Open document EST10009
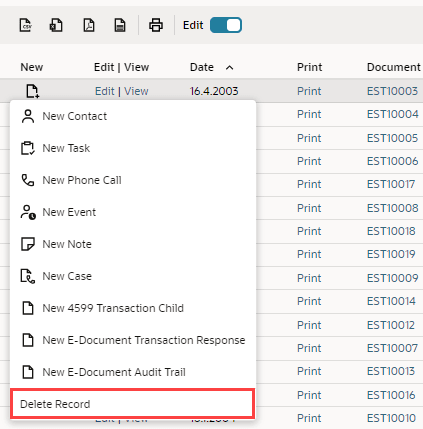The height and width of the screenshot is (429, 423). tap(392, 278)
